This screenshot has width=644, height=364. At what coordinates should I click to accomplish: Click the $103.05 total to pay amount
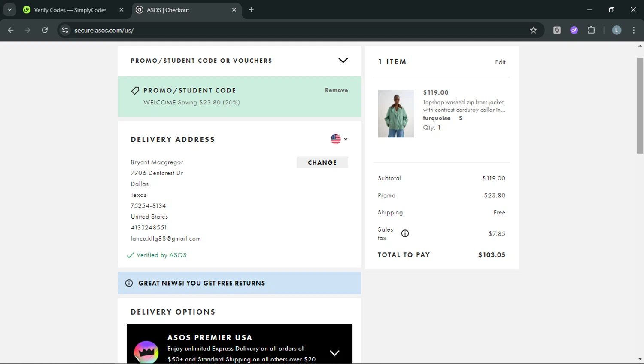coord(492,255)
